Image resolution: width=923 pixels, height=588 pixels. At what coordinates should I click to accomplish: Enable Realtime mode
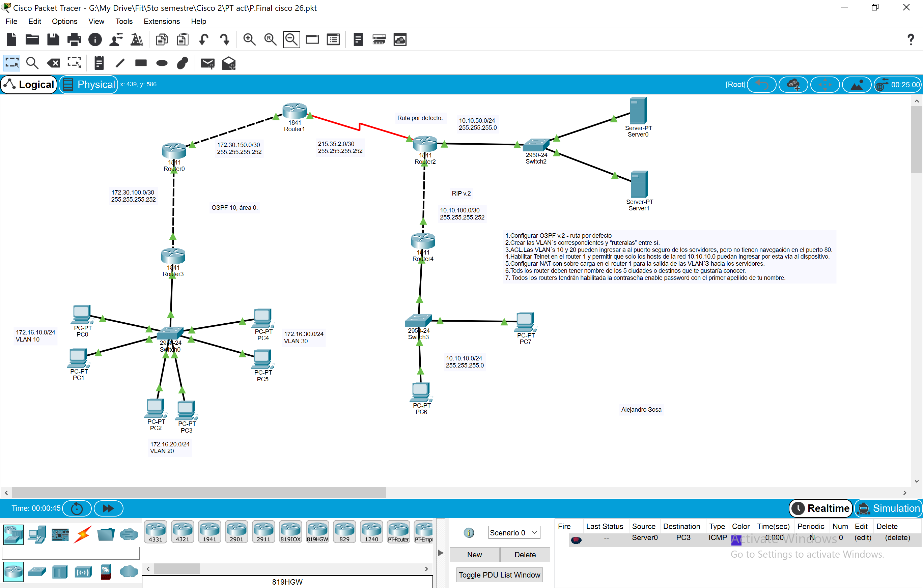tap(821, 508)
